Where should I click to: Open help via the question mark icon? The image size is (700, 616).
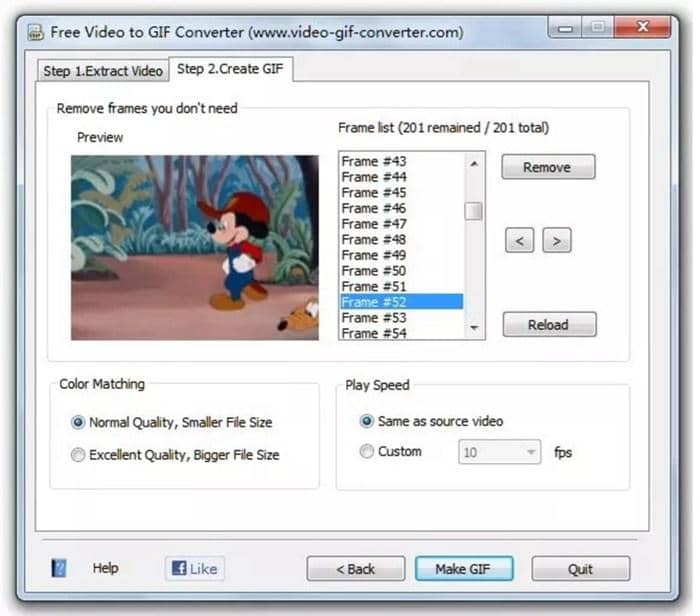click(58, 568)
